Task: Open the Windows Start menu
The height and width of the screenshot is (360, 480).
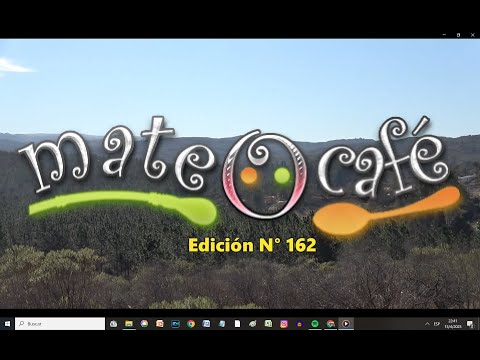Action: (x=7, y=324)
